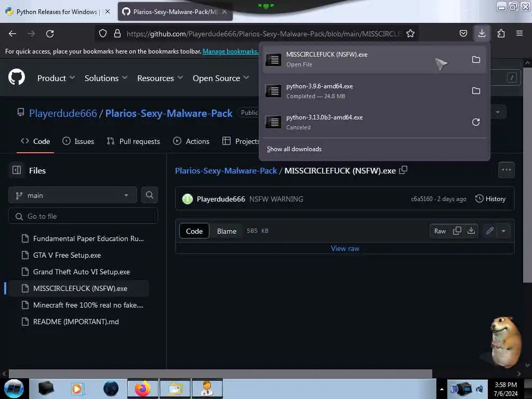Open the Pocket save icon
The width and height of the screenshot is (532, 399).
pyautogui.click(x=463, y=33)
